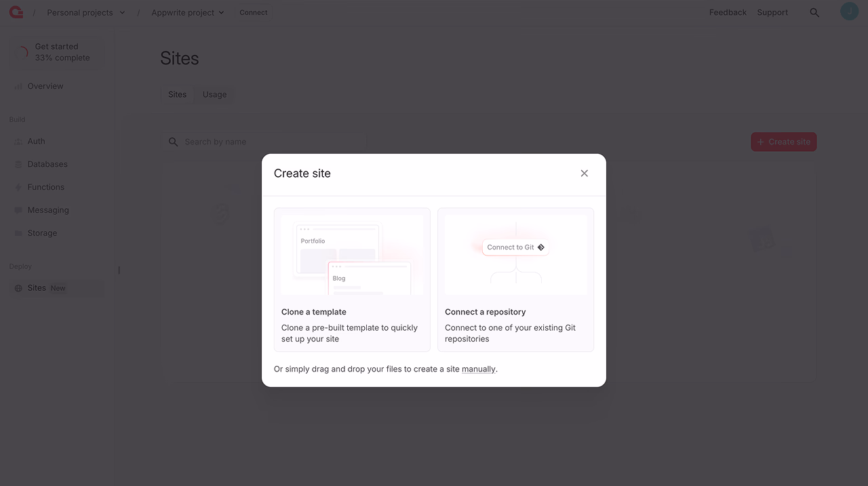Switch to the Sites tab
The height and width of the screenshot is (486, 868).
click(178, 94)
